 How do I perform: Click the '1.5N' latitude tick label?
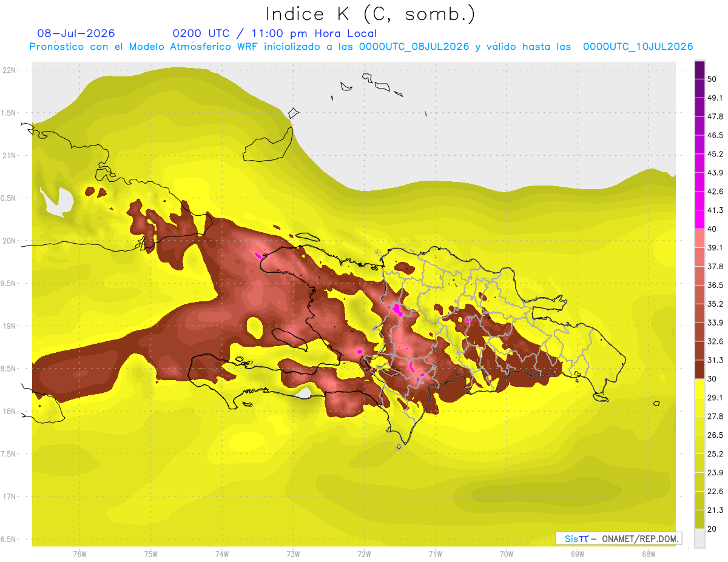(9, 113)
